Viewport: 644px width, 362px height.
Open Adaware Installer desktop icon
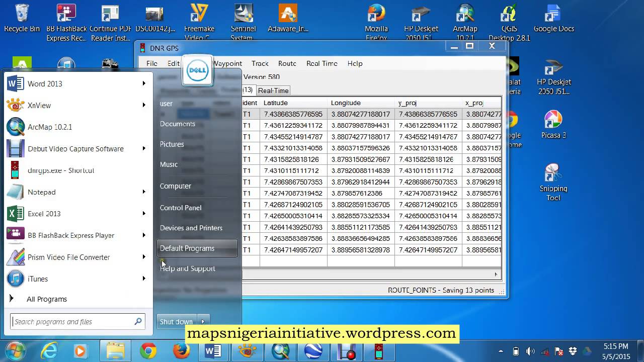(288, 19)
